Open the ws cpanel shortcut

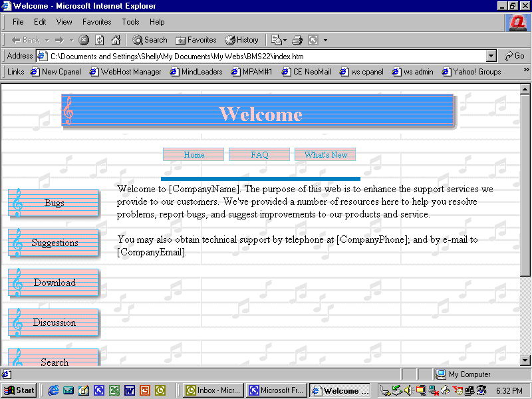pyautogui.click(x=361, y=72)
